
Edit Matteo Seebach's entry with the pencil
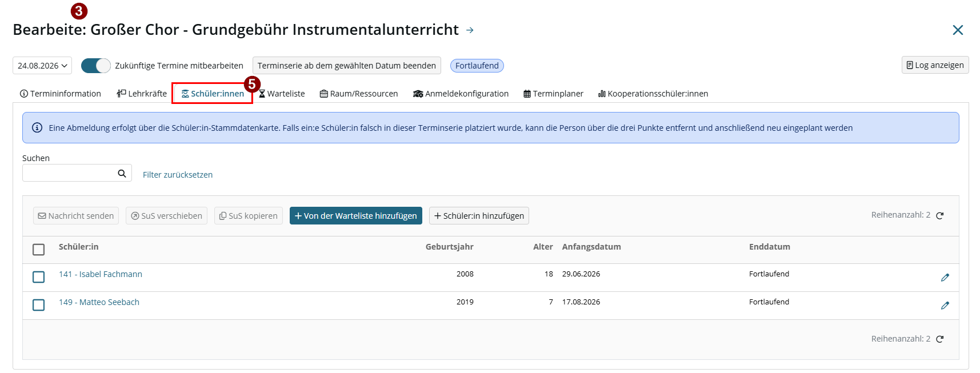(945, 306)
